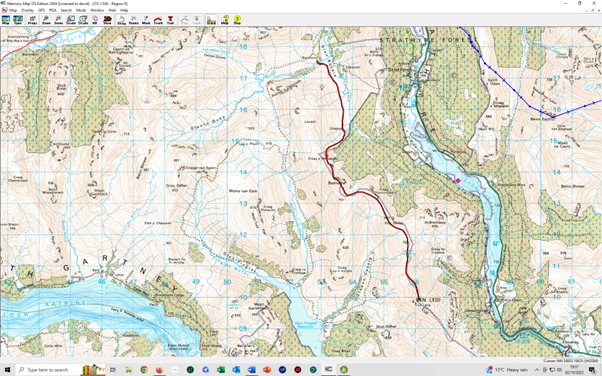Select the Drag hand tool
This screenshot has width=602, height=376.
121,20
